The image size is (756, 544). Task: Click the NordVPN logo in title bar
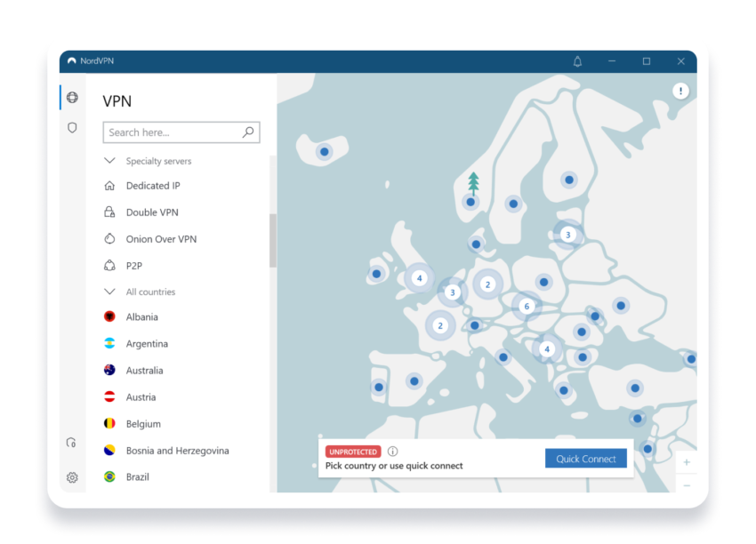pos(72,60)
